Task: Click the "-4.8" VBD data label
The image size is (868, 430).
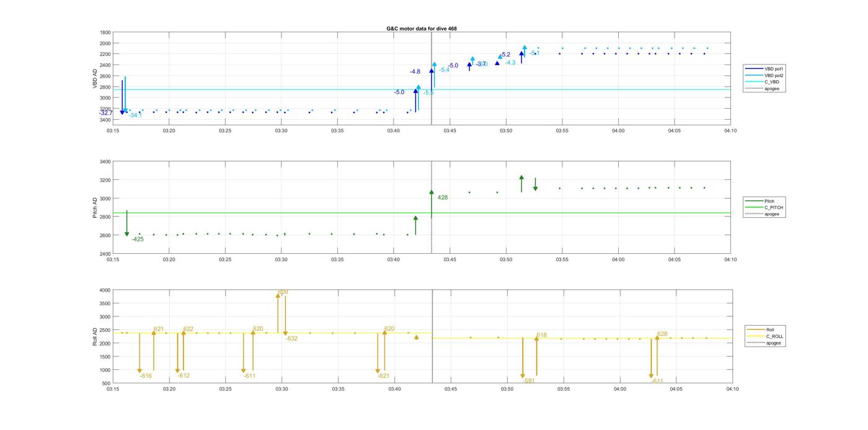Action: (415, 72)
